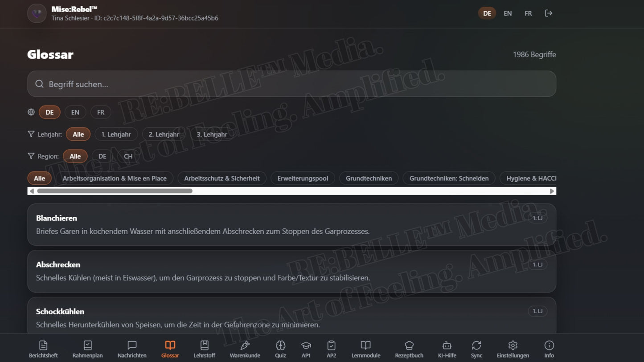Open Warenkunde from bottom bar
644x362 pixels.
(x=245, y=349)
